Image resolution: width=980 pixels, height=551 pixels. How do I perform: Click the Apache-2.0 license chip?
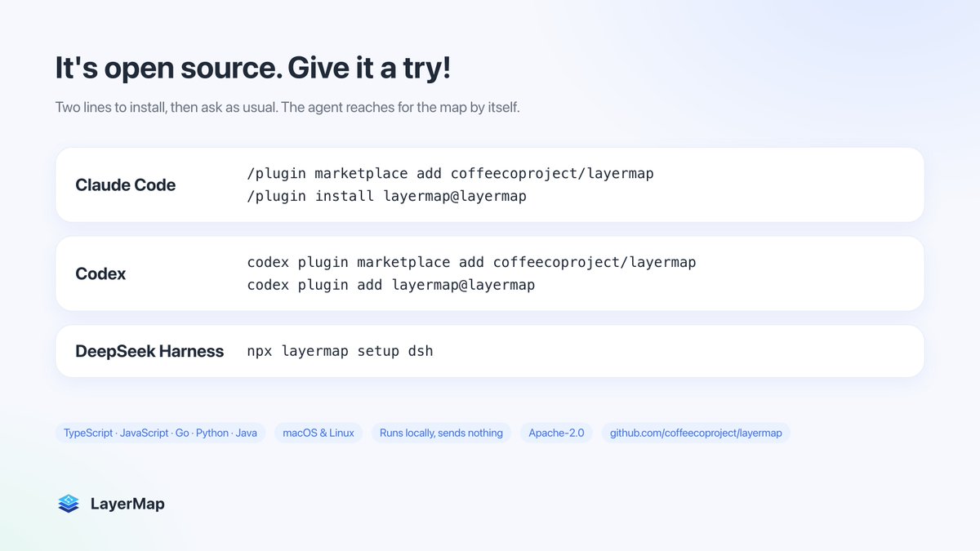tap(556, 433)
